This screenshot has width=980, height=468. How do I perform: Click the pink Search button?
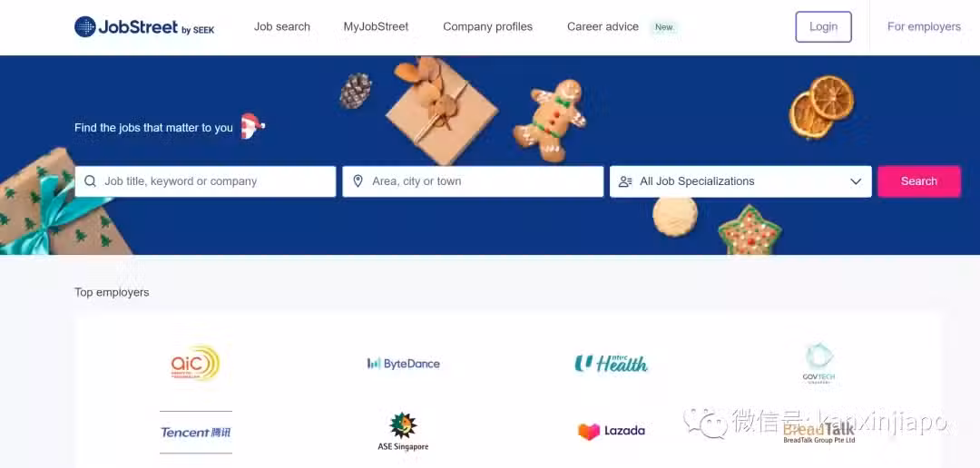[918, 181]
